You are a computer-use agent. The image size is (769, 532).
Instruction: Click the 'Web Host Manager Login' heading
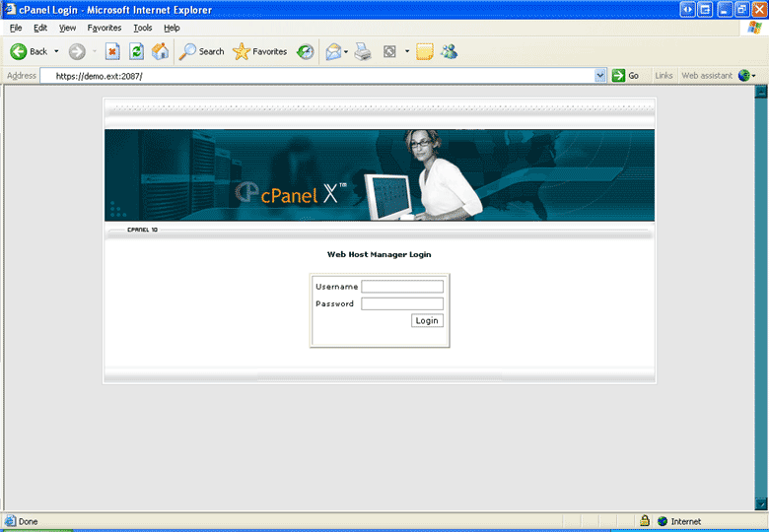380,254
